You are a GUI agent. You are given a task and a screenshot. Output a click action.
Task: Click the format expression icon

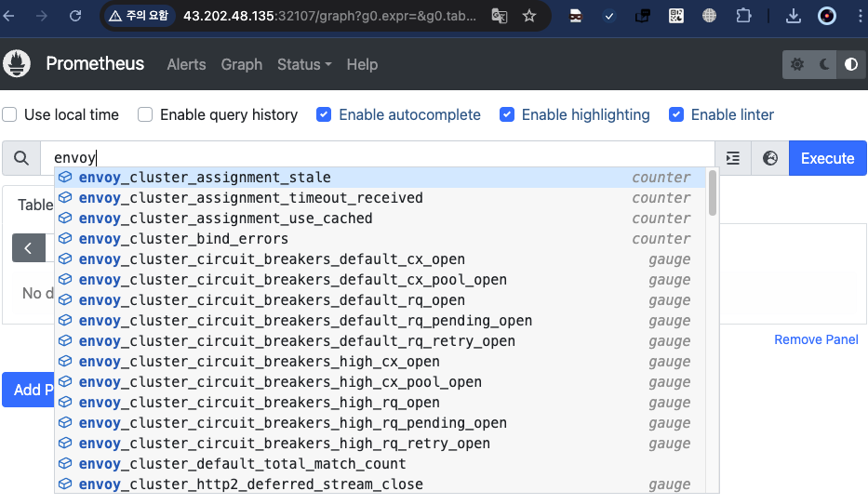pyautogui.click(x=733, y=158)
